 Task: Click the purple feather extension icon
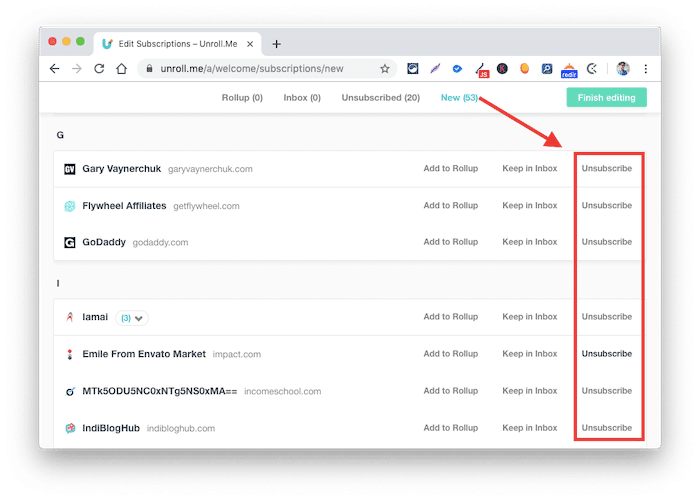(x=435, y=69)
